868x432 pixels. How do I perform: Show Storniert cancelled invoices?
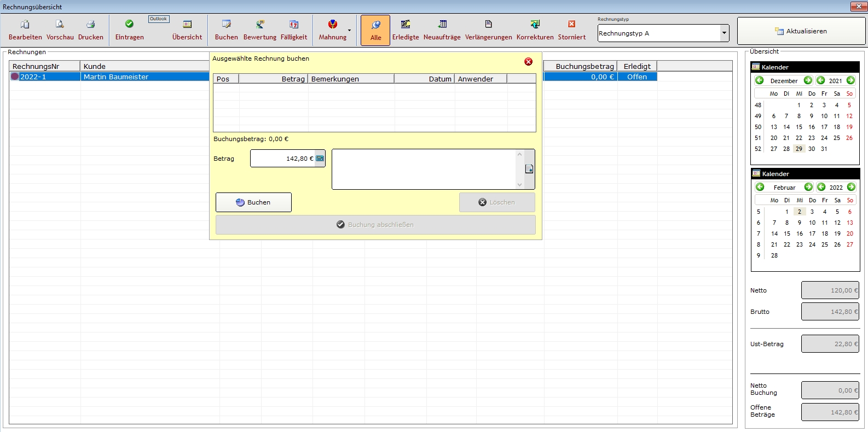pos(572,30)
